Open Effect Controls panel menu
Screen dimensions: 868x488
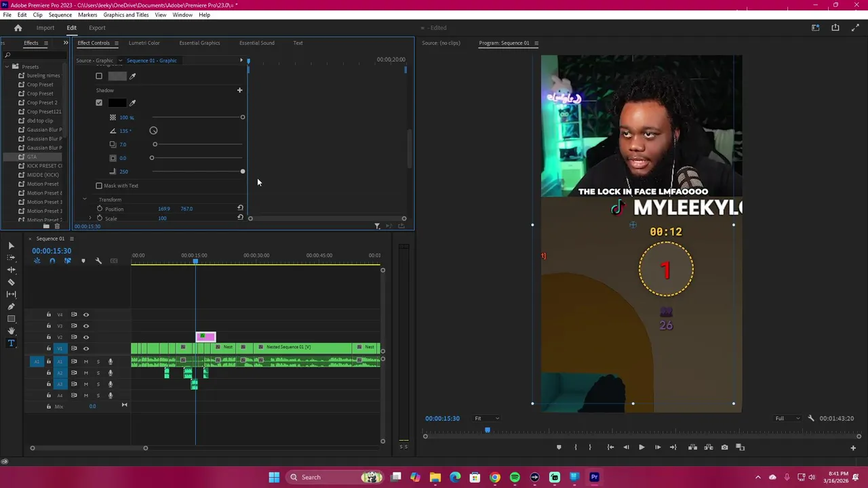[x=116, y=43]
